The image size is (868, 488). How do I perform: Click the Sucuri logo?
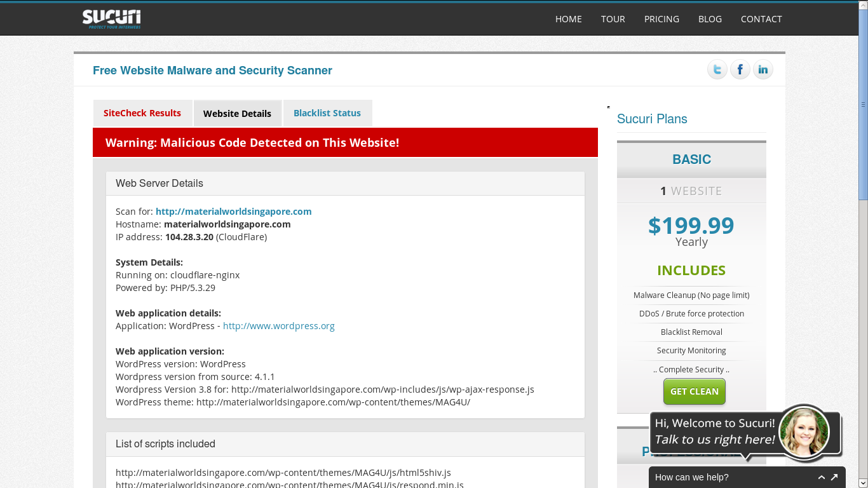point(111,18)
